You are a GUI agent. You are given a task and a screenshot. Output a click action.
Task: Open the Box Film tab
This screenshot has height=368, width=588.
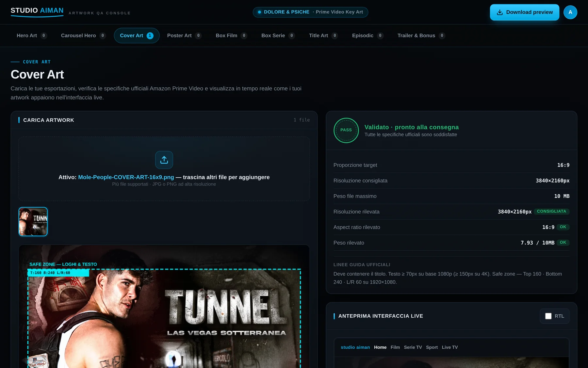(x=231, y=36)
